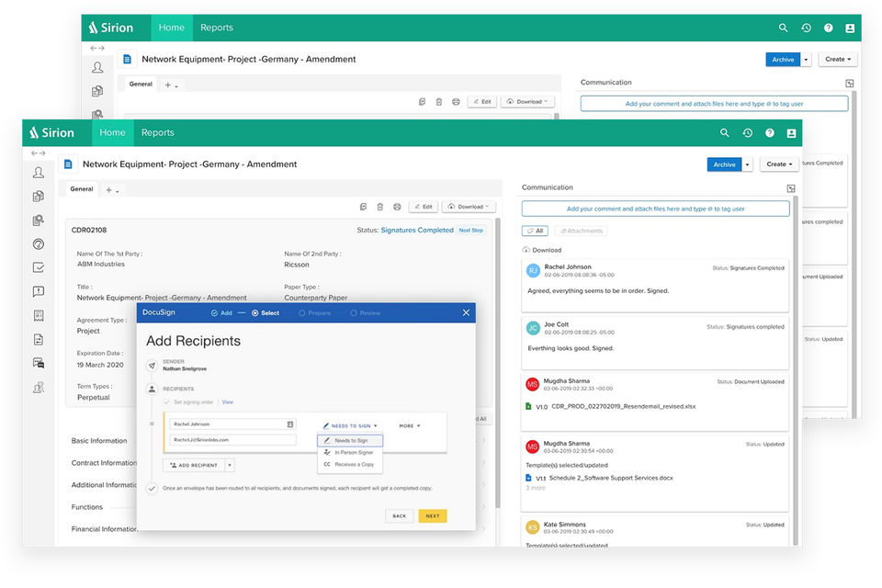Select the Add step in DocuSign header
Viewport: 882px width, 588px height.
221,313
